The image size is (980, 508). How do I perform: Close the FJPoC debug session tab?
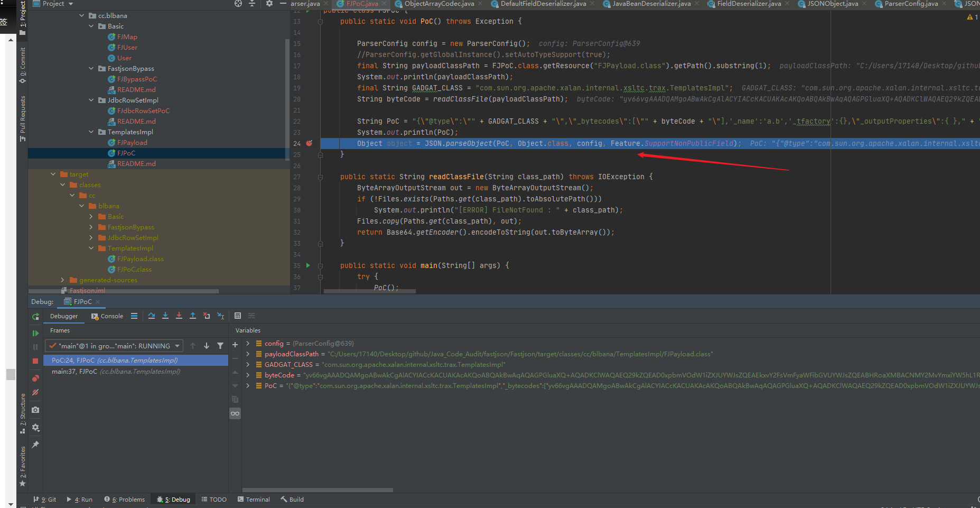(98, 302)
